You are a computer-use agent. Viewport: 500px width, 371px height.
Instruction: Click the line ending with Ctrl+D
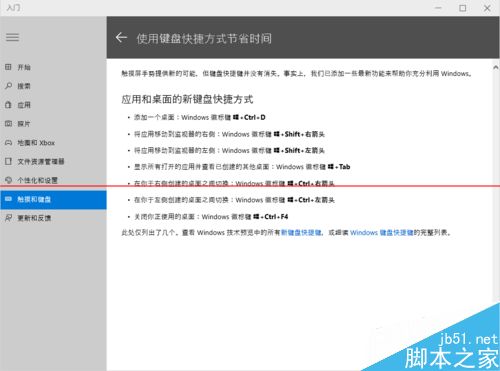click(200, 117)
